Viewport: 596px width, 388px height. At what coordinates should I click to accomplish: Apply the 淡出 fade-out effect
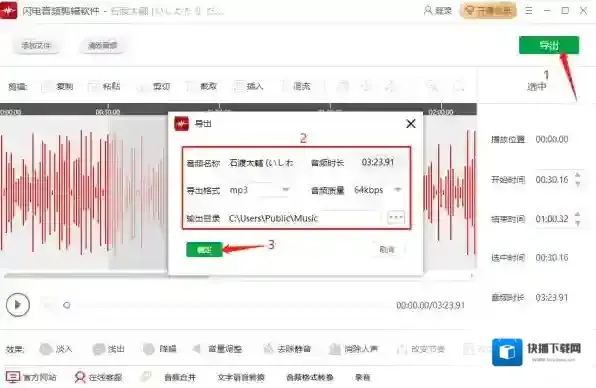[x=108, y=348]
